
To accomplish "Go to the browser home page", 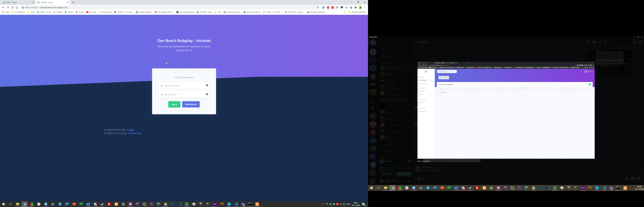I will coord(17,7).
